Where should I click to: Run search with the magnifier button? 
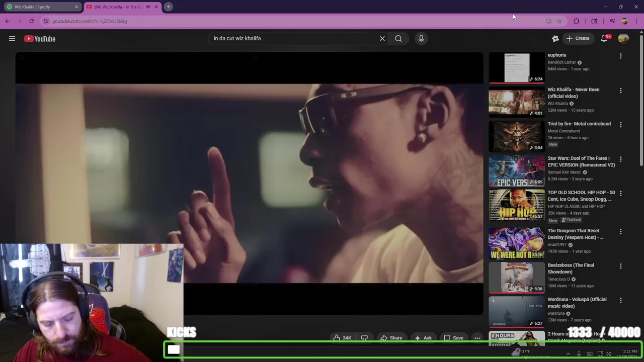coord(398,38)
